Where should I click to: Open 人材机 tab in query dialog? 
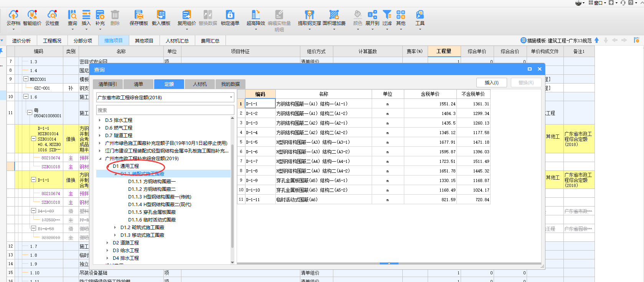click(x=200, y=84)
